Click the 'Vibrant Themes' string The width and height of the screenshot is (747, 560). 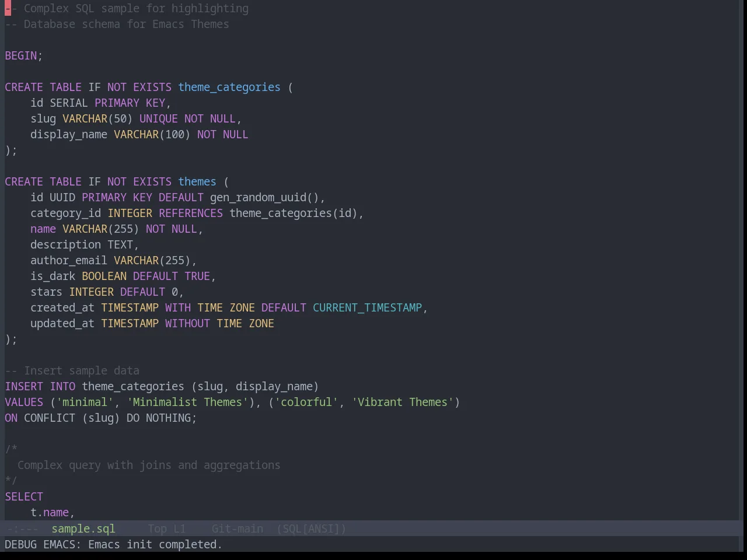coord(403,402)
